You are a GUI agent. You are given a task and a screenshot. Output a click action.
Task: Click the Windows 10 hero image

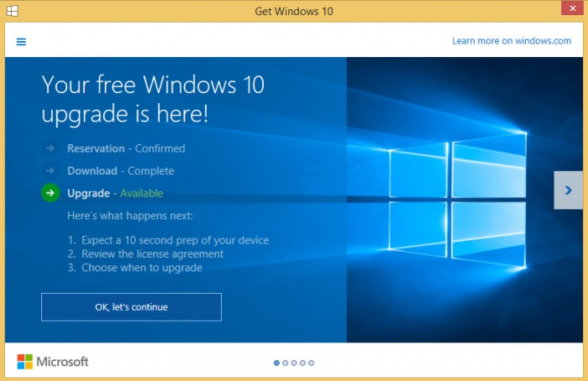[465, 200]
